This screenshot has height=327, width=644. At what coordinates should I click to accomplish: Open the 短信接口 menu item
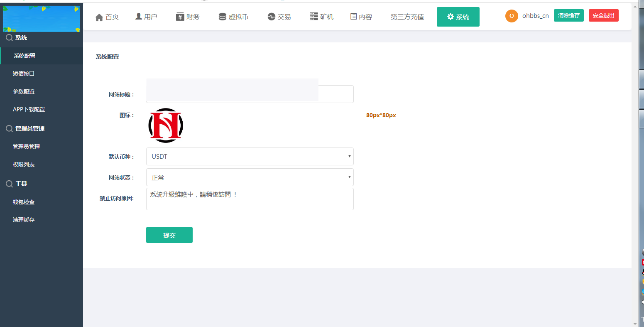click(x=24, y=74)
